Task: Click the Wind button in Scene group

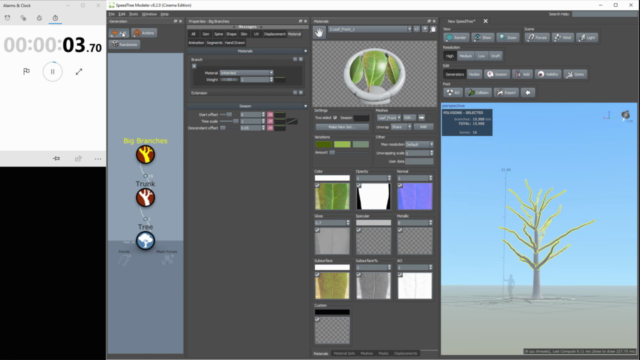Action: [x=562, y=37]
